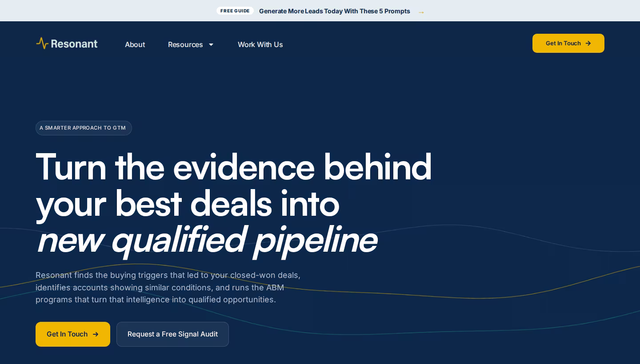Open the About page
The image size is (640, 364).
click(135, 44)
